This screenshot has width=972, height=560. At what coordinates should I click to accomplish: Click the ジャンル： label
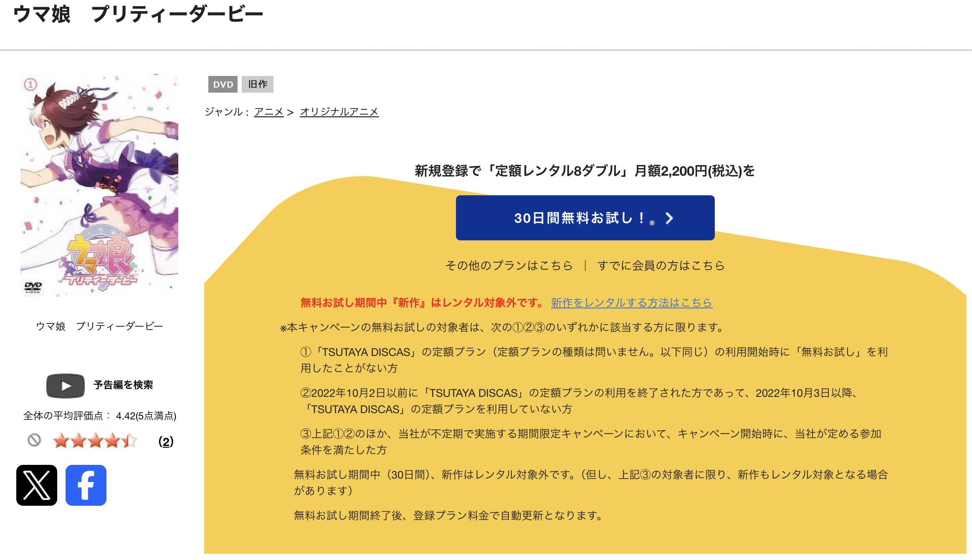pos(227,112)
